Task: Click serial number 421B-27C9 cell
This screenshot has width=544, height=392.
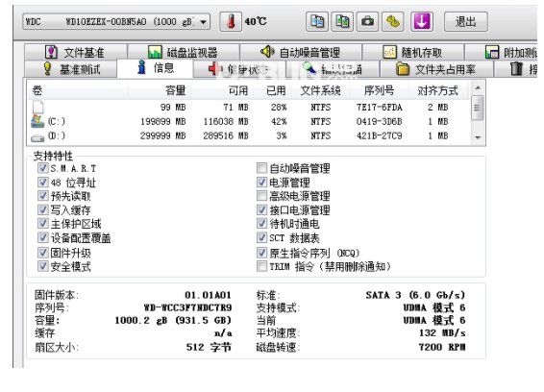Action: point(380,135)
